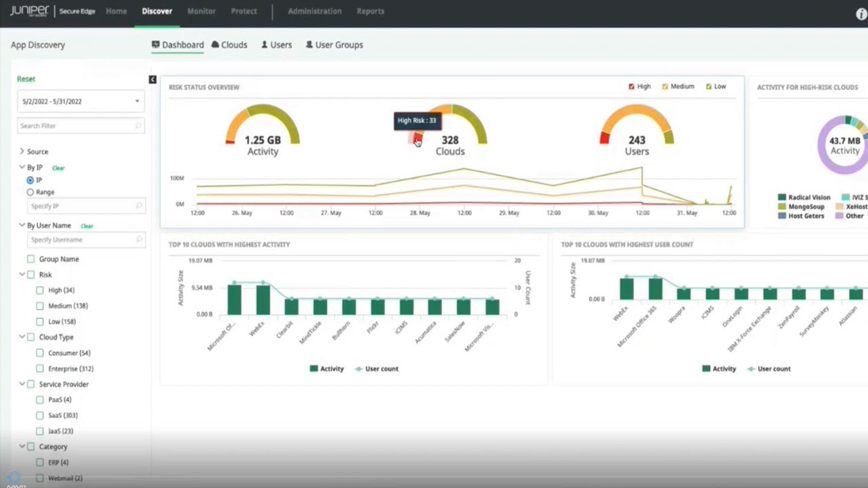Open the Monitor menu
The height and width of the screenshot is (488, 868).
pyautogui.click(x=201, y=11)
